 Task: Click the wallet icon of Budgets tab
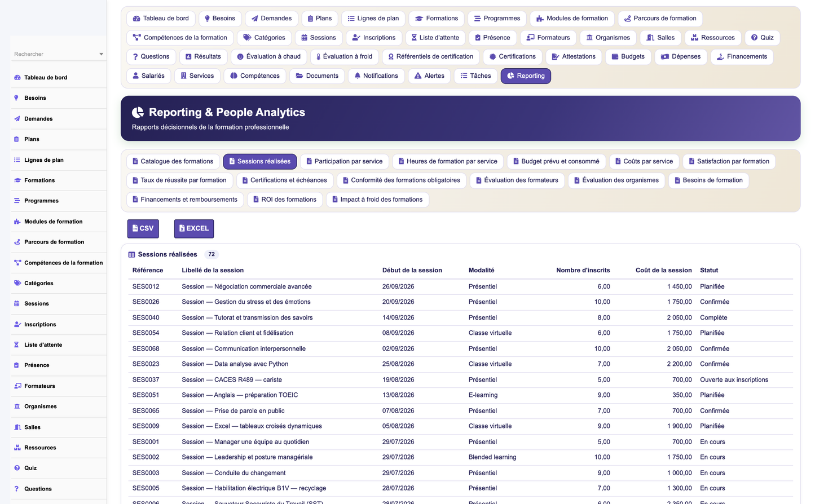(x=615, y=56)
